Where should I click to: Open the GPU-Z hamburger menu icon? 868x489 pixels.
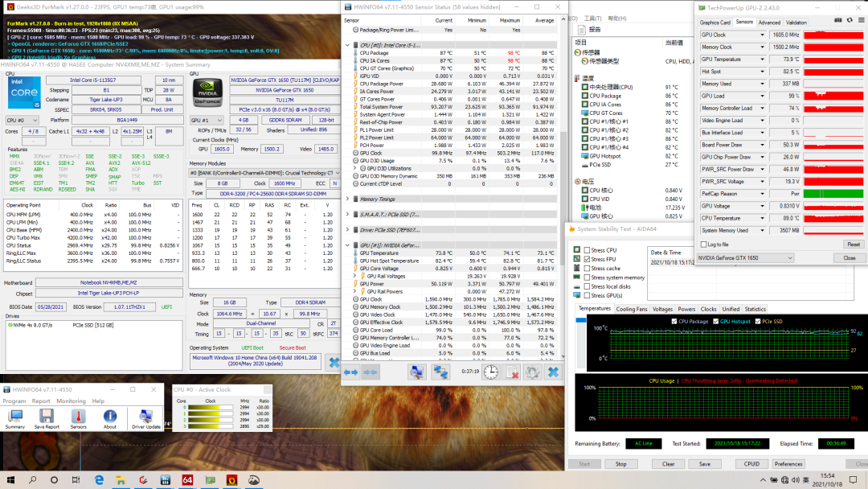pyautogui.click(x=862, y=20)
